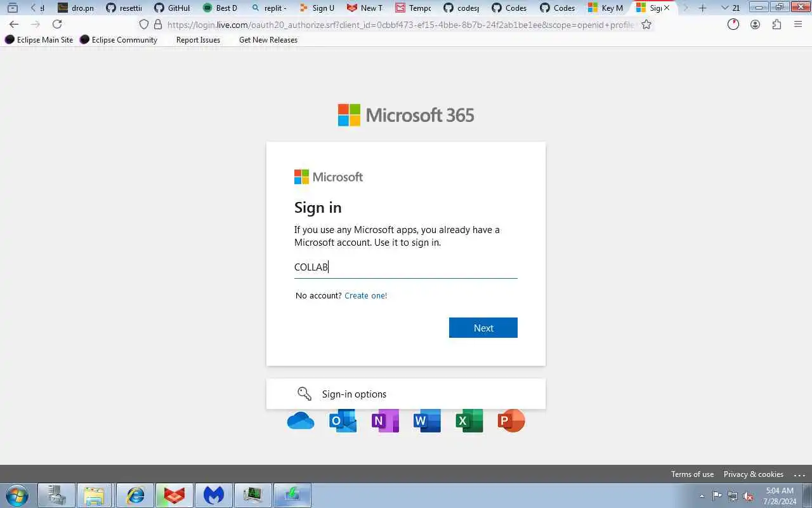Go back with the browser back arrow
The height and width of the screenshot is (508, 812).
(14, 24)
